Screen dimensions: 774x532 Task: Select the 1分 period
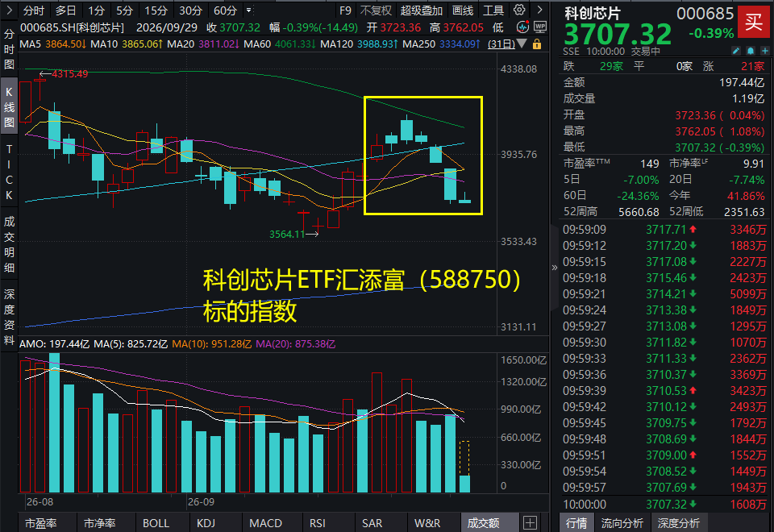(x=96, y=10)
